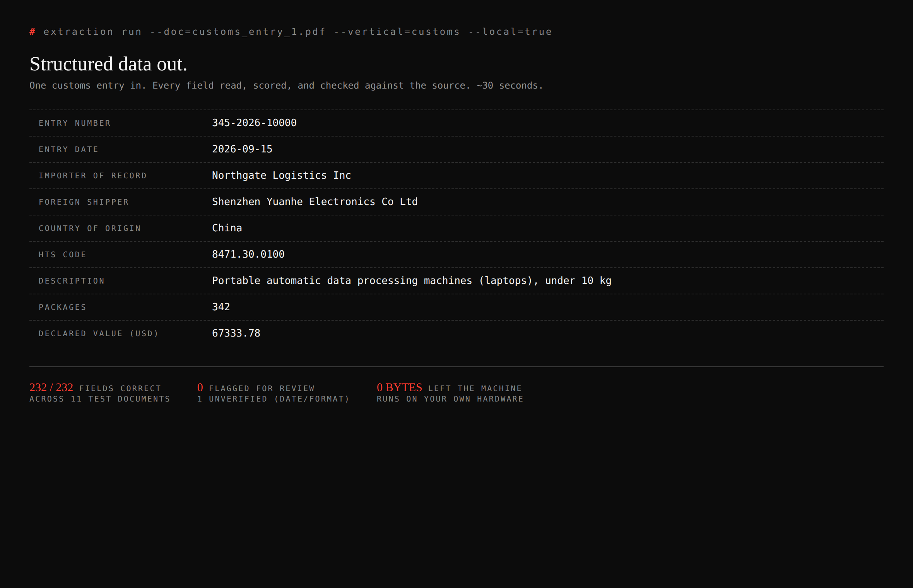Select declared value 67333.78
This screenshot has width=913, height=588.
pos(236,333)
